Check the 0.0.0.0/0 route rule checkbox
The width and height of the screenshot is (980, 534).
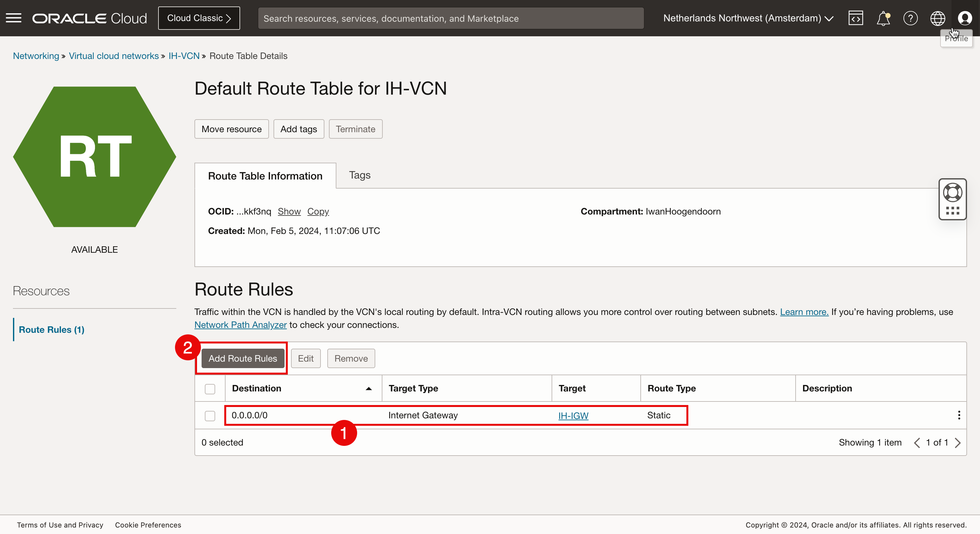click(x=210, y=416)
